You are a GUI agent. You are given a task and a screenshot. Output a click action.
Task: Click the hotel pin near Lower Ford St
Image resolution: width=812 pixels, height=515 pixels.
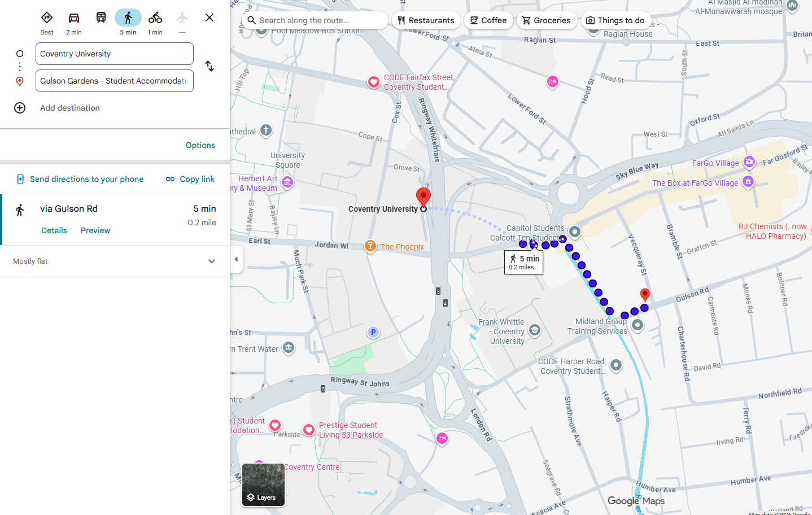(x=553, y=82)
